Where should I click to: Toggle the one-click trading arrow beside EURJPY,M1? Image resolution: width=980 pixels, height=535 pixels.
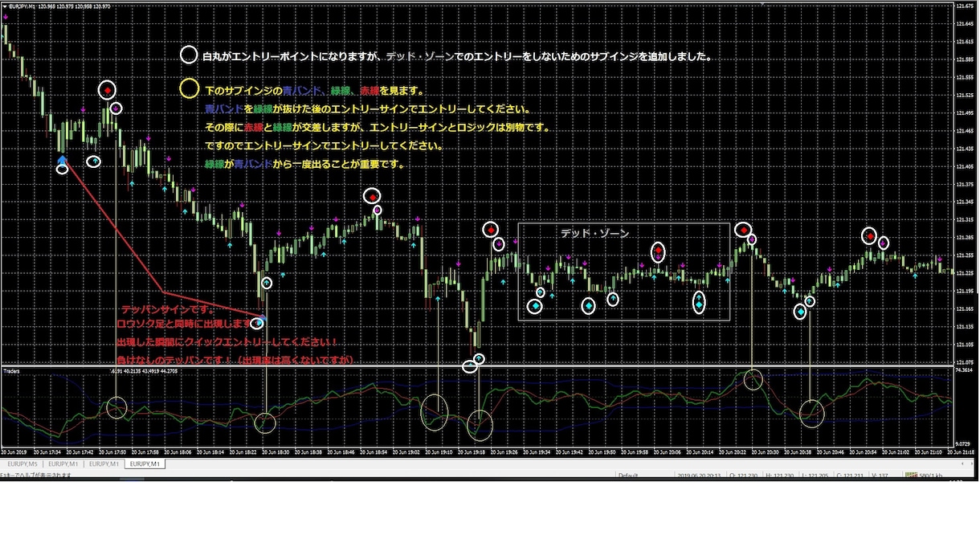[x=4, y=6]
